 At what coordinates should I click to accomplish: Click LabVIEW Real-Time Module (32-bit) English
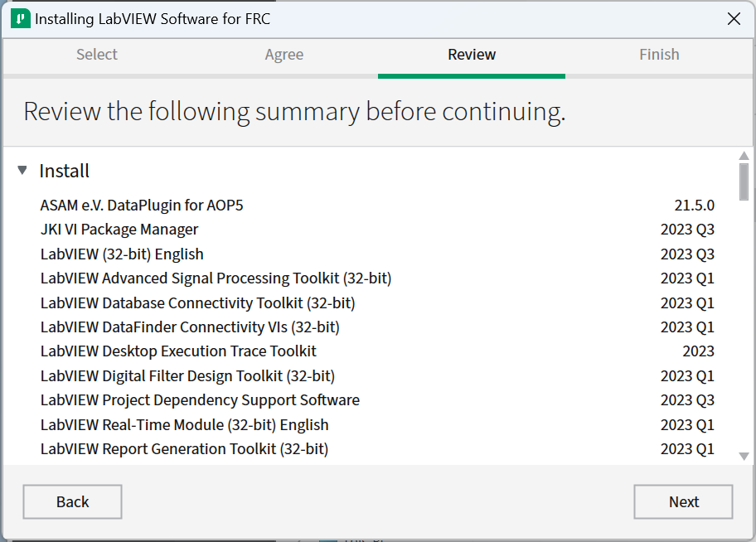point(184,424)
